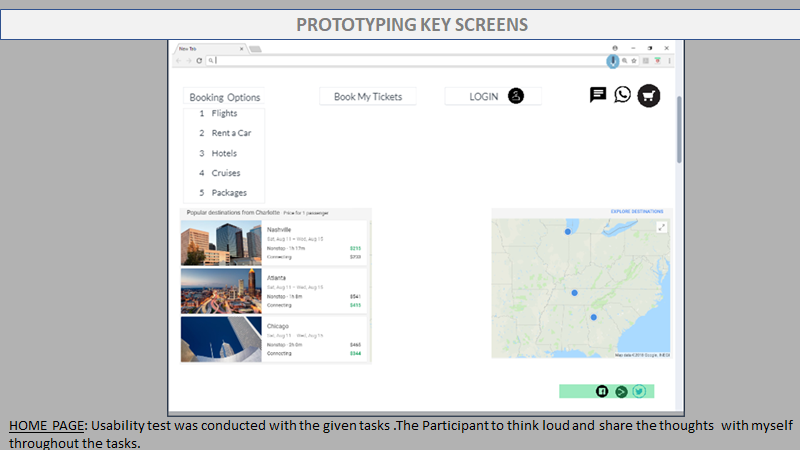Bookmark the page with star icon
Image resolution: width=800 pixels, height=450 pixels.
[634, 61]
